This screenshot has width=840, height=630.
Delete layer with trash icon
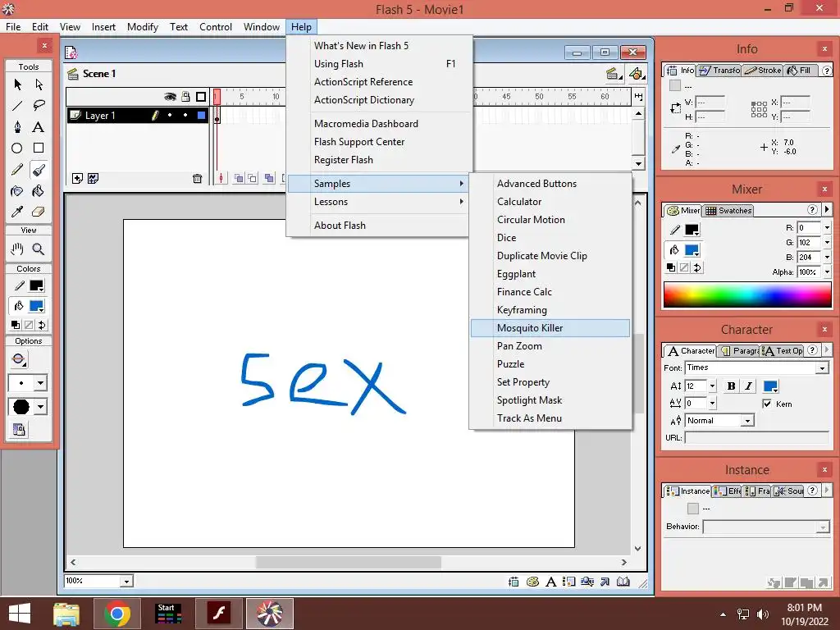pos(197,178)
